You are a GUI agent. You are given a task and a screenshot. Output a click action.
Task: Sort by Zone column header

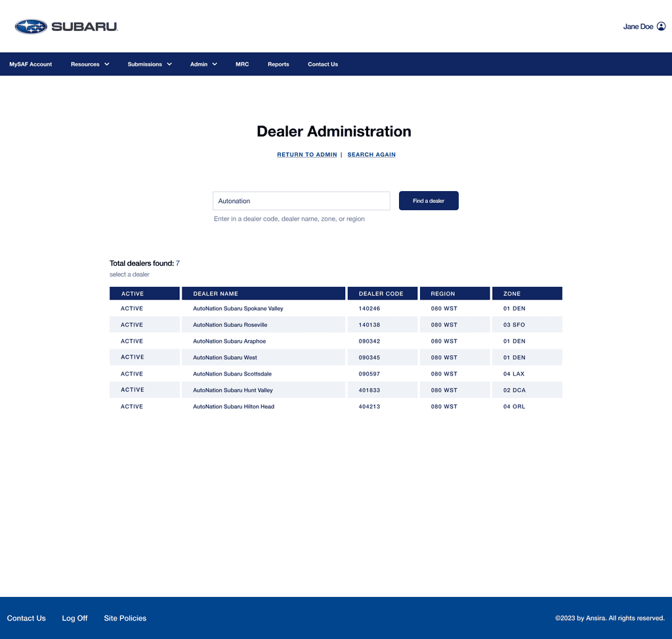pyautogui.click(x=527, y=294)
